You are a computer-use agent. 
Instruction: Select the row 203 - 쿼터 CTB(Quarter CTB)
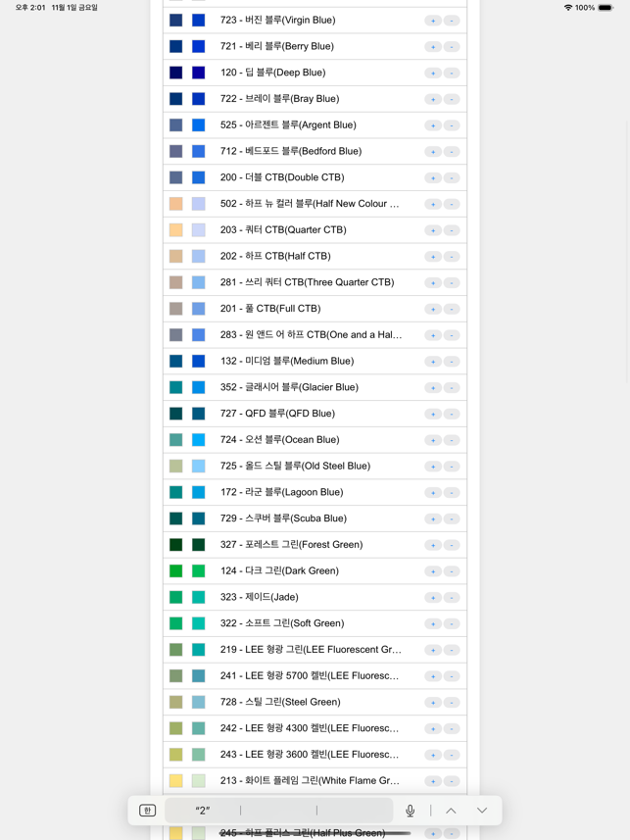[315, 230]
